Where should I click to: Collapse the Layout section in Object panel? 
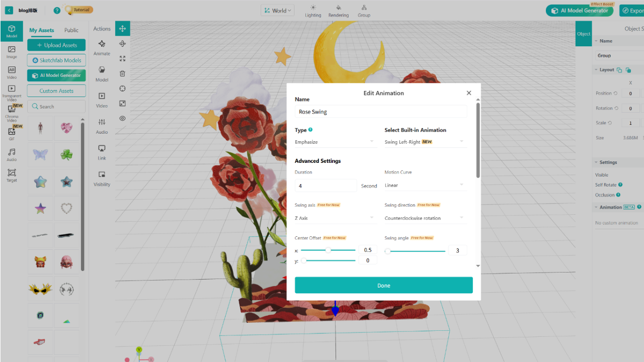tap(596, 69)
